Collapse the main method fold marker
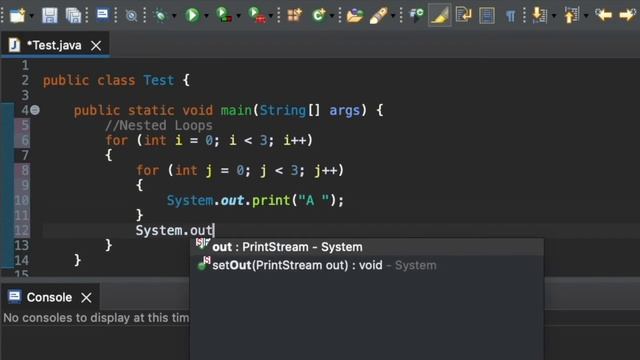 (35, 110)
